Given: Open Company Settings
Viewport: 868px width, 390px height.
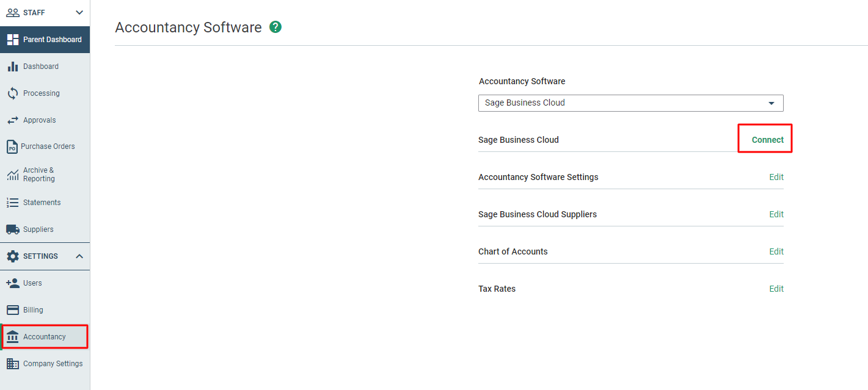Looking at the screenshot, I should [45, 364].
